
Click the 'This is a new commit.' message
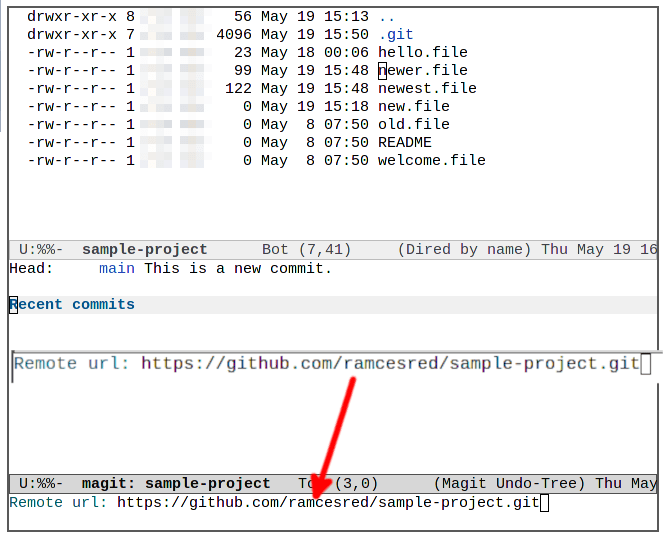point(238,268)
